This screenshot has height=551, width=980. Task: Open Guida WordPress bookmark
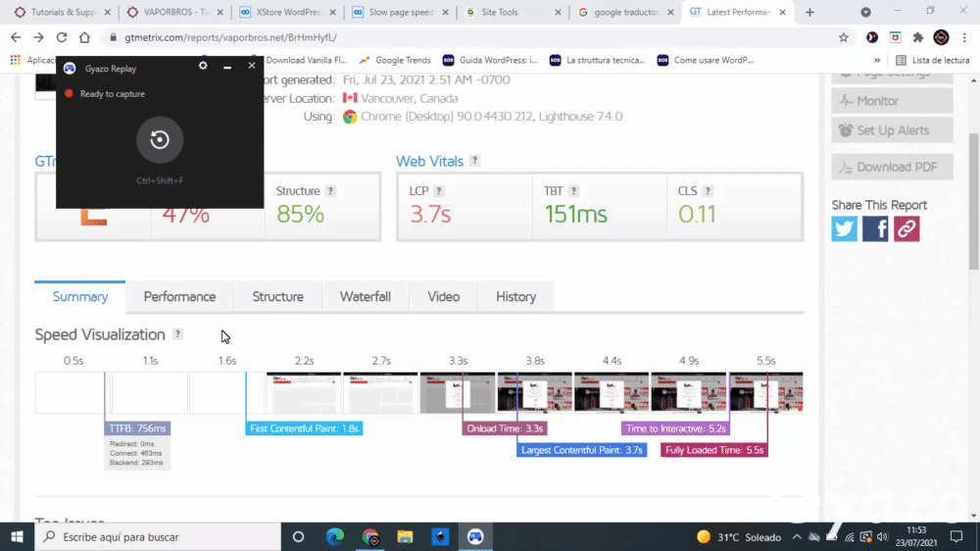pos(490,60)
